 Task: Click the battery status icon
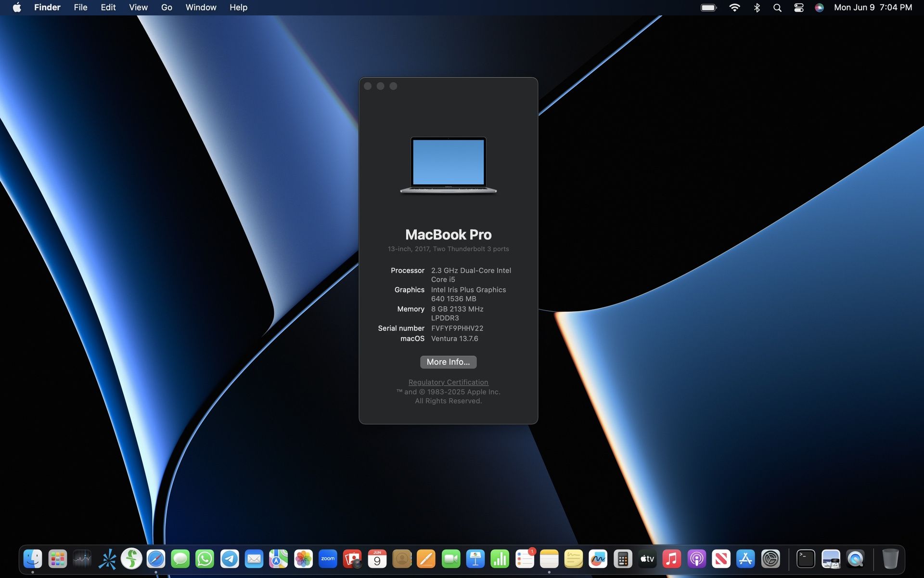pos(709,7)
